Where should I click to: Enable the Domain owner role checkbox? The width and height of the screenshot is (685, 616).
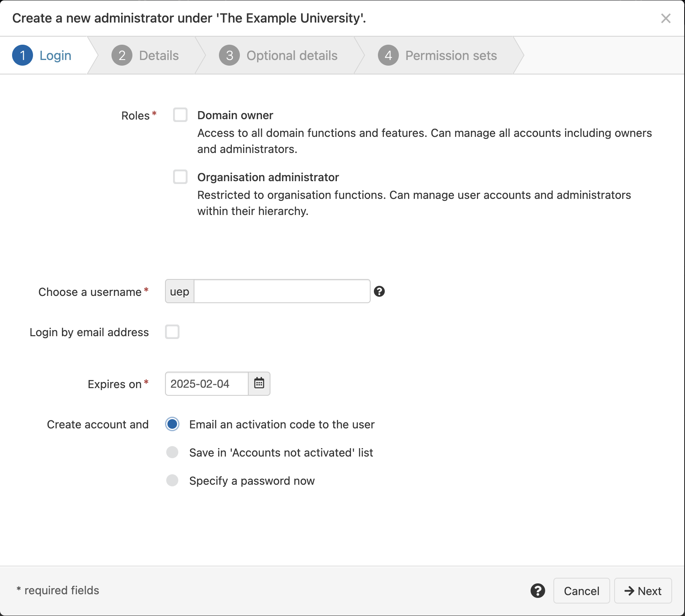click(x=180, y=115)
